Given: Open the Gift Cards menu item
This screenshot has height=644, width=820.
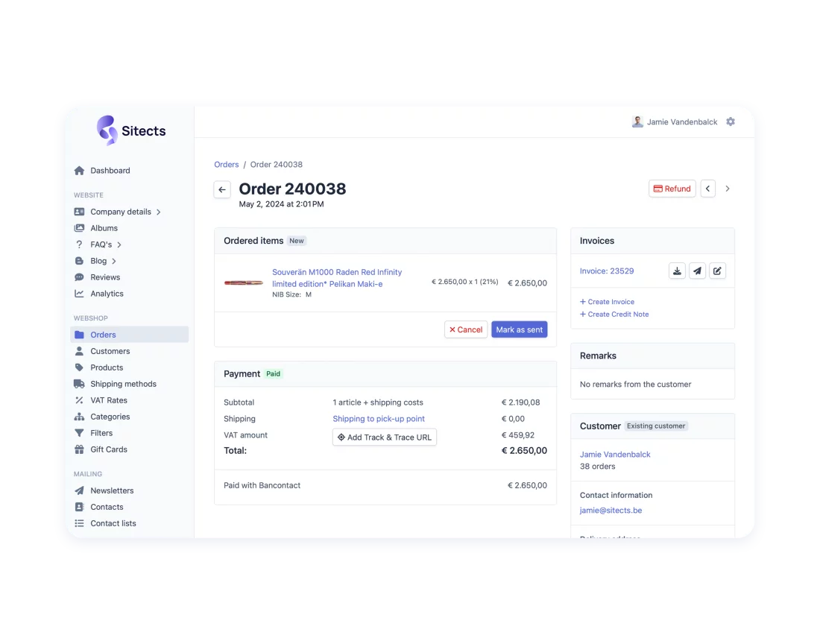Looking at the screenshot, I should tap(108, 449).
